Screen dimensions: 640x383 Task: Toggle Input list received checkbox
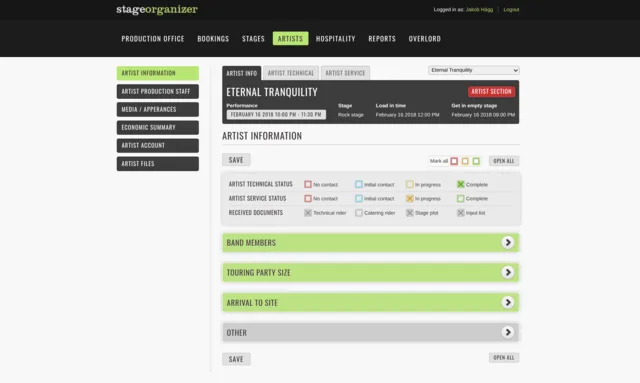(x=460, y=213)
